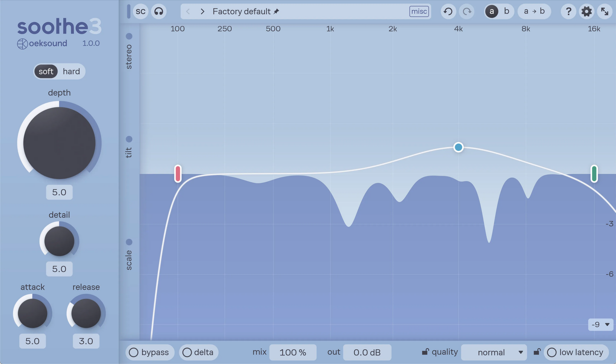The image size is (616, 364).
Task: Click the depth value 5.0 field
Action: click(x=59, y=192)
